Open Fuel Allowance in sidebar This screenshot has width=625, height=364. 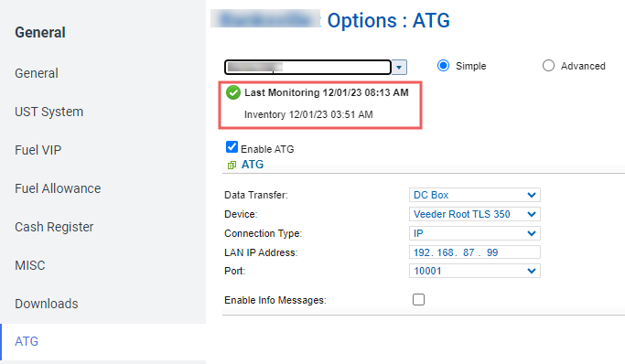point(58,188)
